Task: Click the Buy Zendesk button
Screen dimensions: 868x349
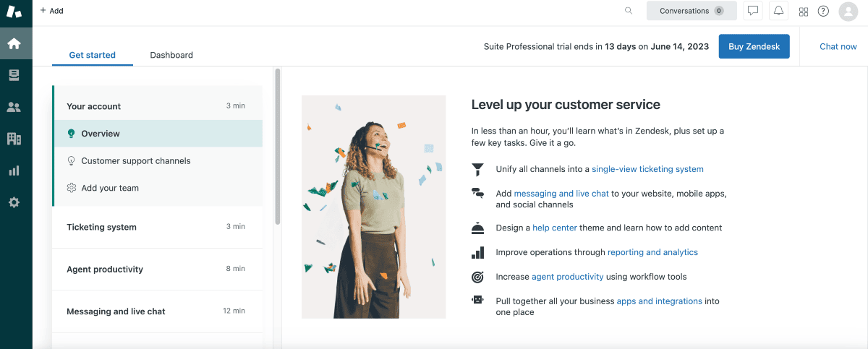Action: pyautogui.click(x=754, y=46)
